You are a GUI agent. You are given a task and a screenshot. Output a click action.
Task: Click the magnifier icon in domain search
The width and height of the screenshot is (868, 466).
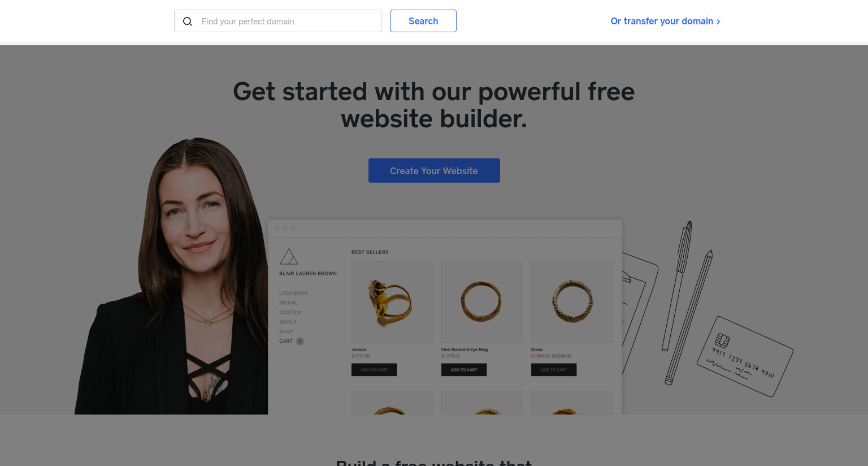pos(188,21)
